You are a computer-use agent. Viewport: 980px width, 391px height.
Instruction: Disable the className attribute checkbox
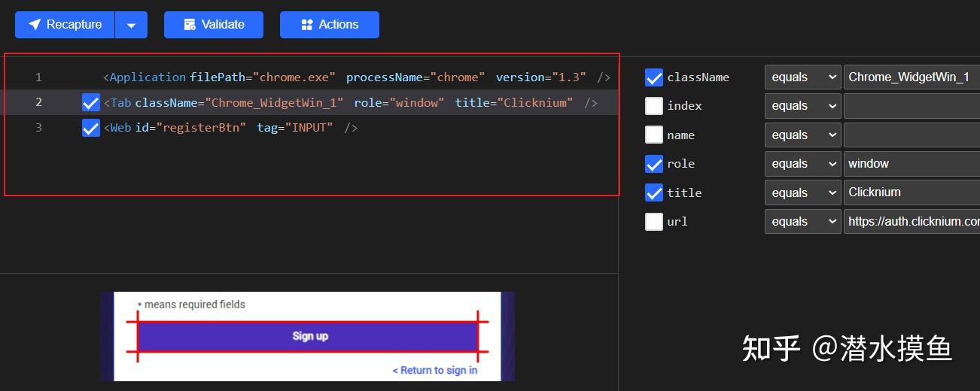654,77
